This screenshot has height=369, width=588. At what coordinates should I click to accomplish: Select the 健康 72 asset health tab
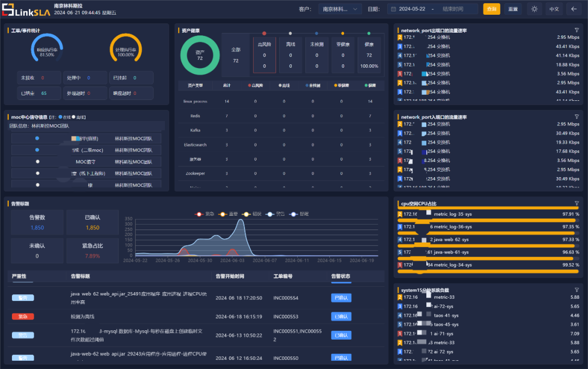click(369, 55)
